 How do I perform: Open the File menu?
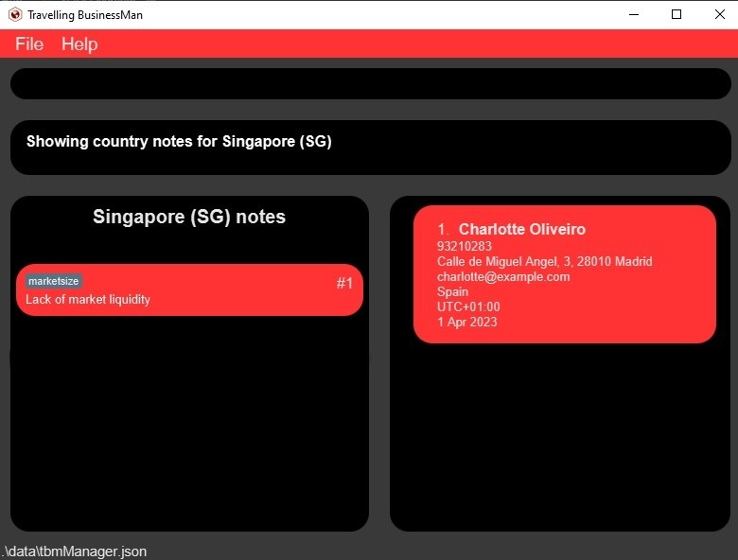click(x=29, y=44)
